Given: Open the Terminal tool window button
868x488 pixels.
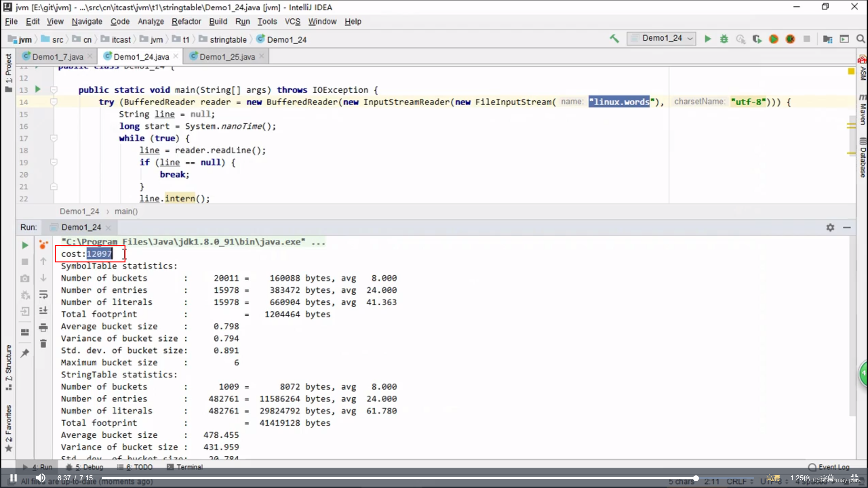Looking at the screenshot, I should [185, 467].
